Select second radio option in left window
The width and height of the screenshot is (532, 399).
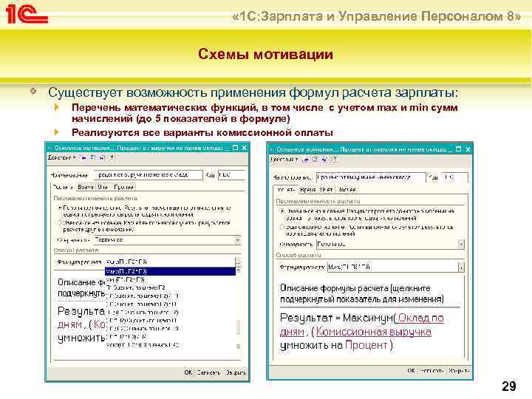[60, 223]
